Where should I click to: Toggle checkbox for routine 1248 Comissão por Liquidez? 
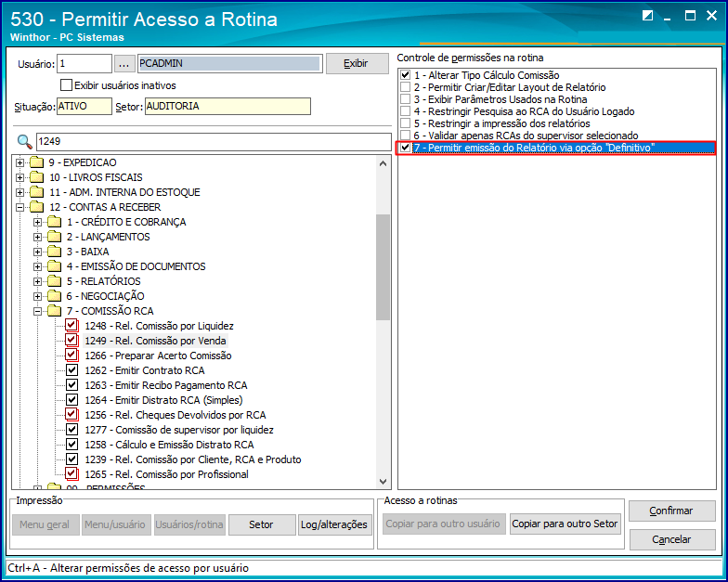click(x=71, y=325)
